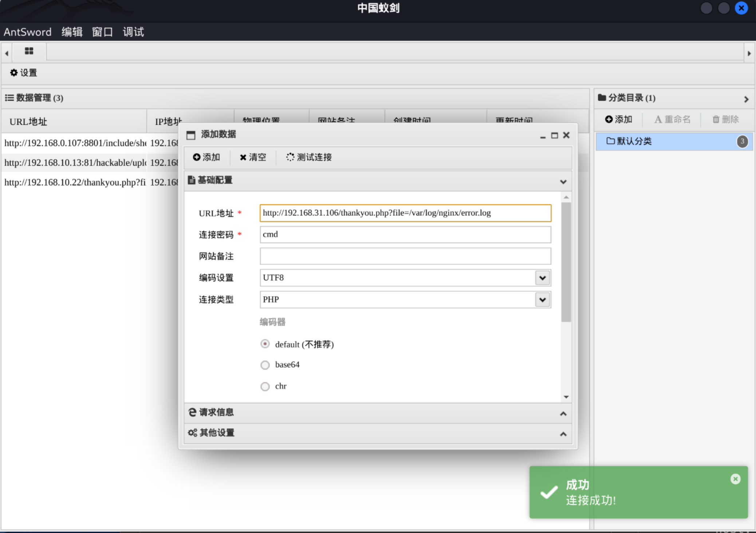Click the 请求信息 browser icon
The width and height of the screenshot is (756, 533).
click(192, 412)
